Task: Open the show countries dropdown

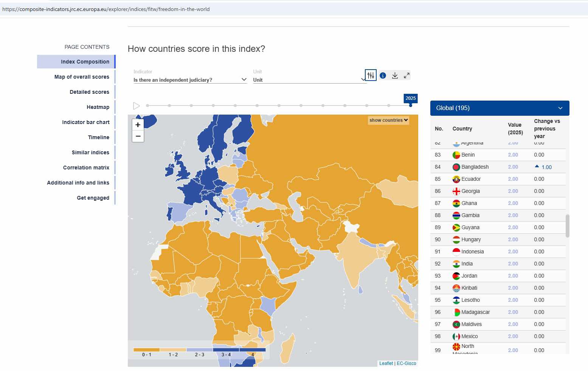Action: click(388, 120)
